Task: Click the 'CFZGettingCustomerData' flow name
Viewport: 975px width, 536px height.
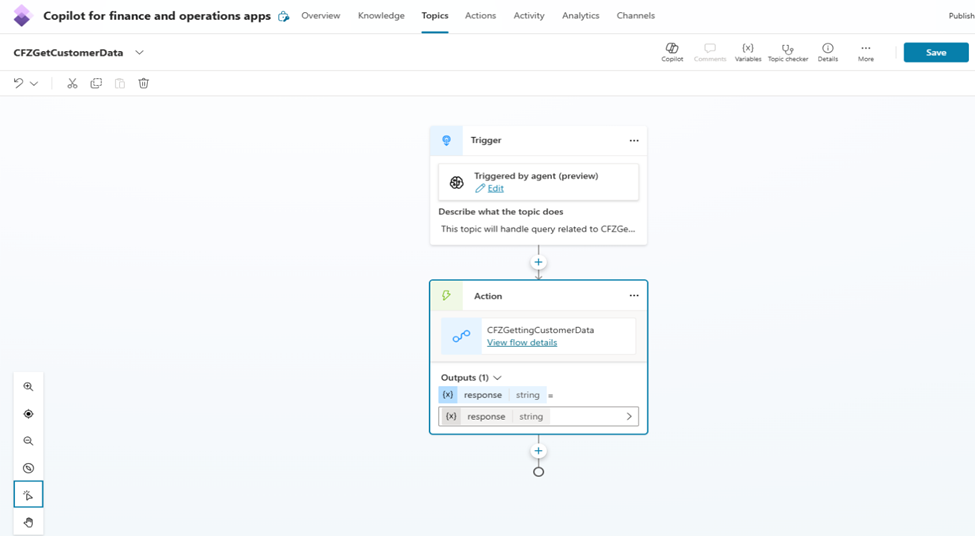Action: [540, 330]
